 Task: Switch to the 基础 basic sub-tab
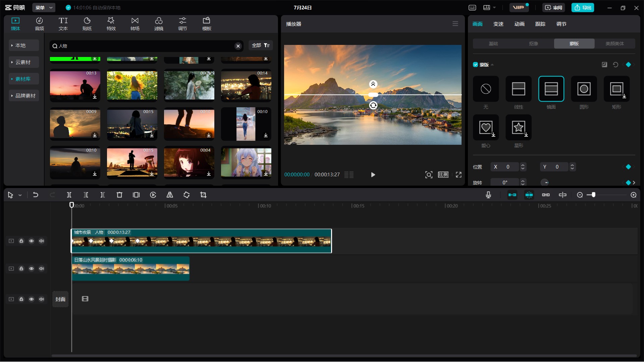(493, 44)
